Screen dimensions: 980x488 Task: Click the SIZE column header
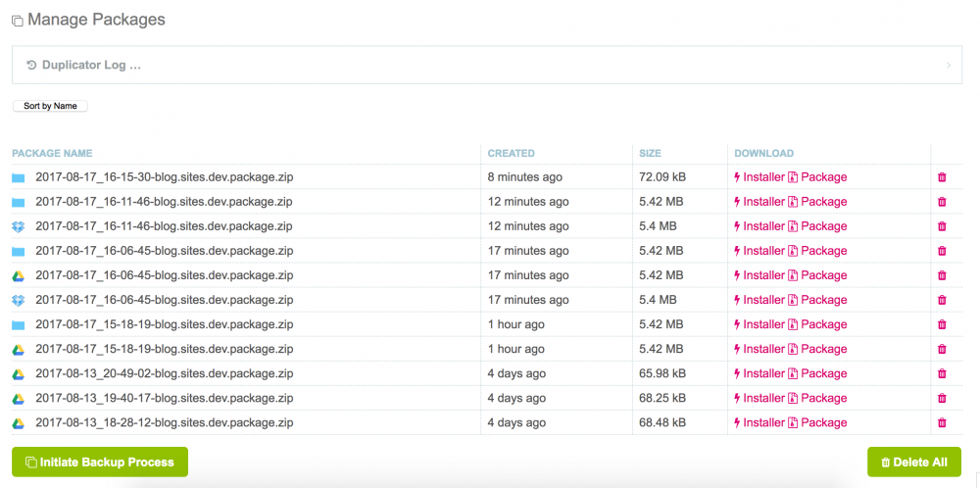coord(650,153)
